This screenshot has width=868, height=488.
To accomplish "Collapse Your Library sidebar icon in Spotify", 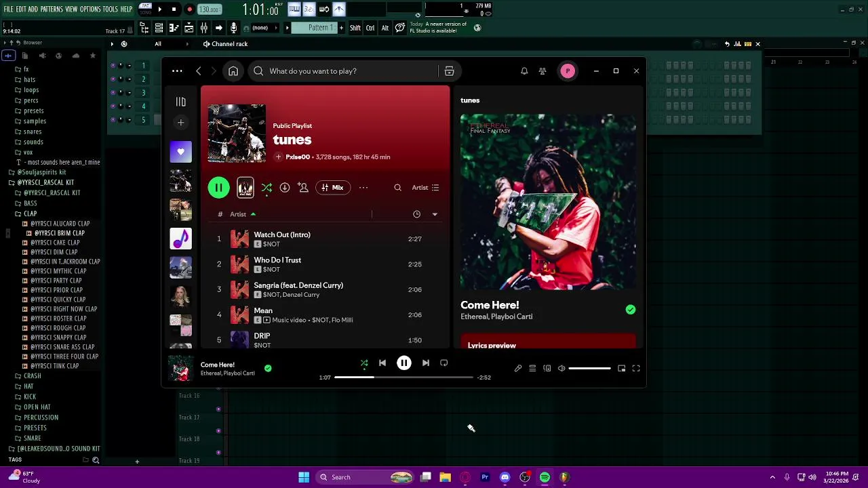I will (x=180, y=102).
